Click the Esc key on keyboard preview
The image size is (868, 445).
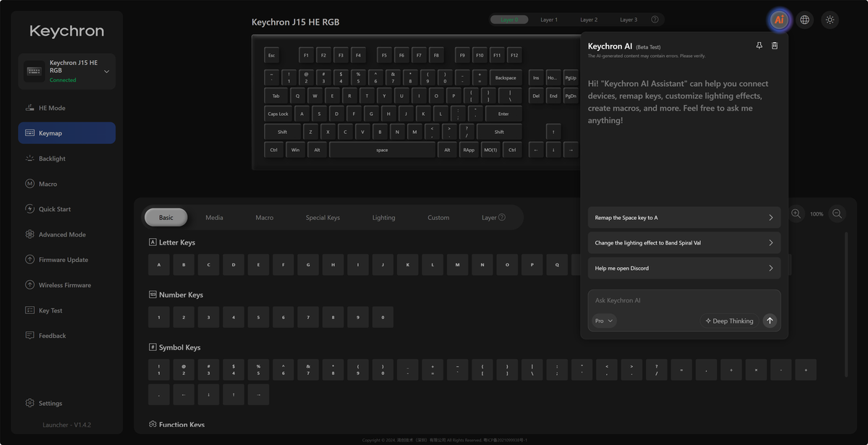[272, 55]
